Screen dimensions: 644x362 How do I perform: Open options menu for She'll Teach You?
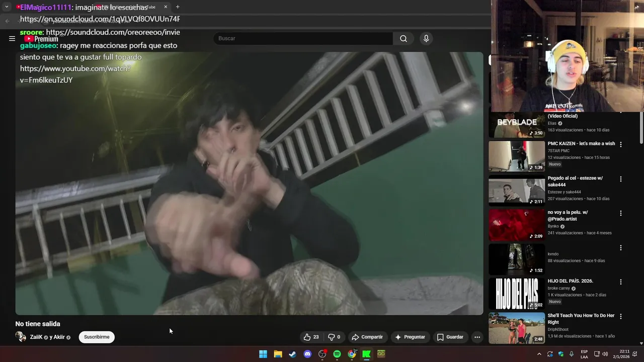click(620, 316)
